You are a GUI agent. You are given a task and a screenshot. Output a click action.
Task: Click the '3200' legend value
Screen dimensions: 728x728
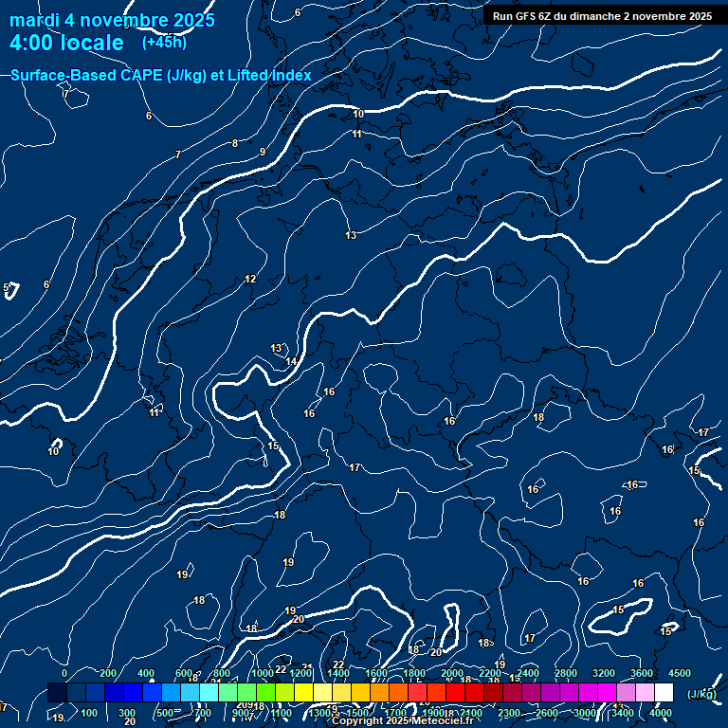(x=604, y=673)
